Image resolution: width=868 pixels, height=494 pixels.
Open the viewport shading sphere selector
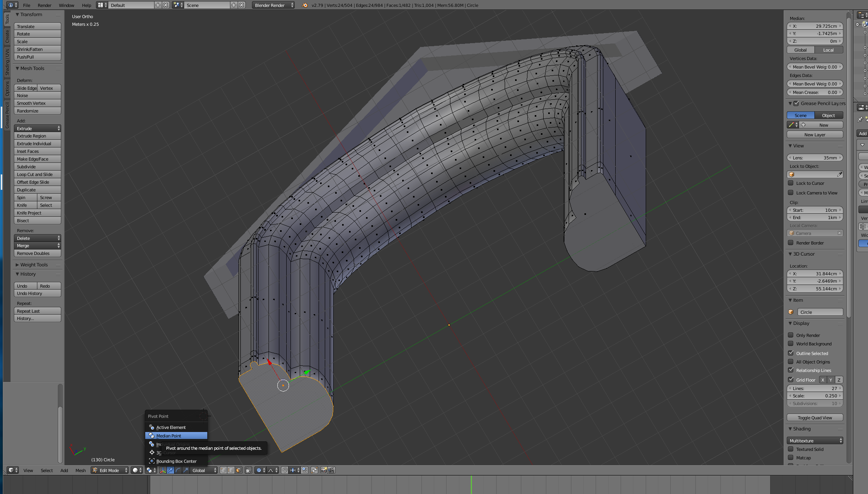pyautogui.click(x=136, y=470)
